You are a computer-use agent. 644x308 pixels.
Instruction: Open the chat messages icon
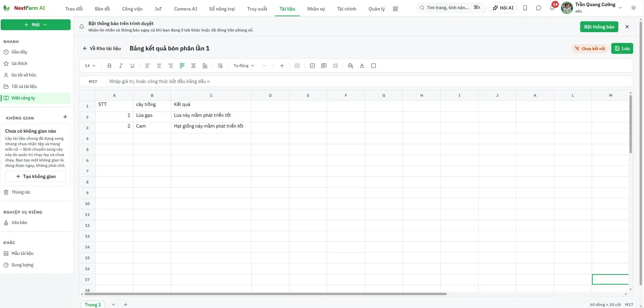(x=539, y=8)
